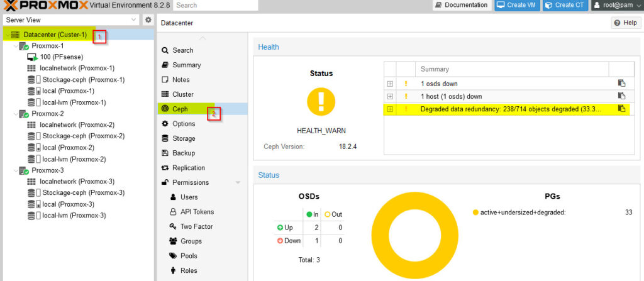The height and width of the screenshot is (281, 644).
Task: Click Create VM button
Action: [x=517, y=5]
